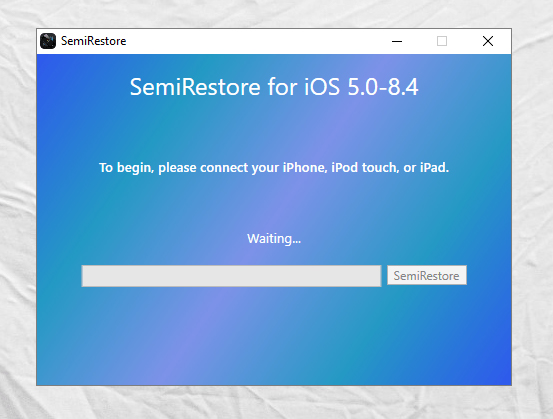Click the "SemiRestore" title bar text
Image resolution: width=553 pixels, height=419 pixels.
point(93,41)
